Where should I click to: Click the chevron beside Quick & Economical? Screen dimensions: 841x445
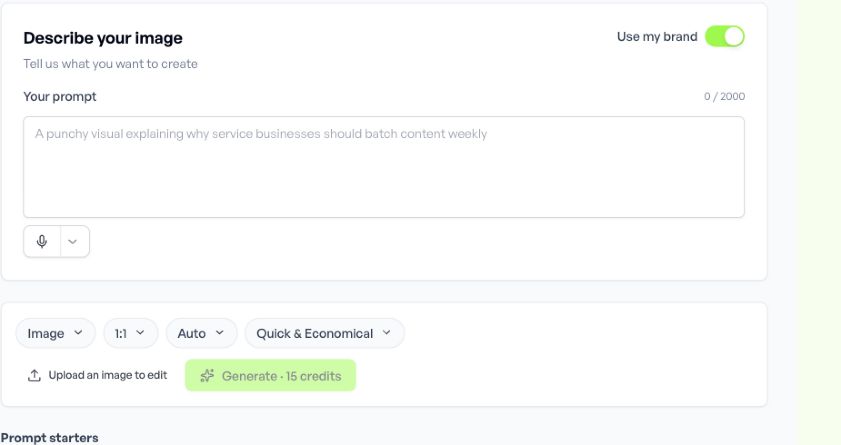[x=387, y=333]
